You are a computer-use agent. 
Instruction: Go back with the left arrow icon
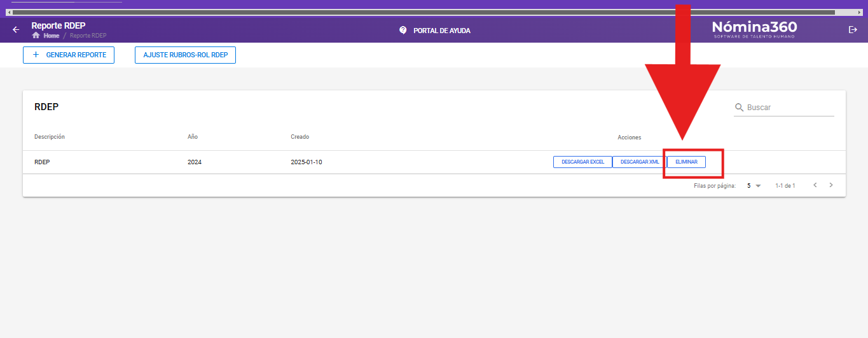16,30
